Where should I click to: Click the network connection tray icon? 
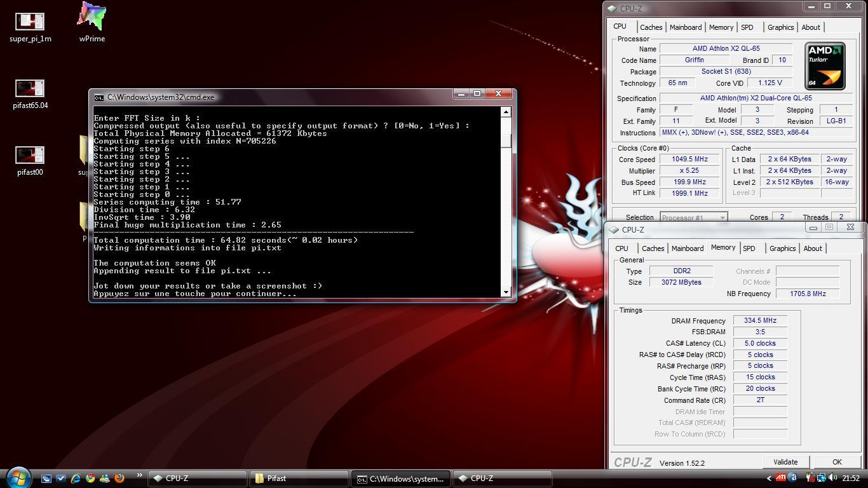[x=822, y=478]
